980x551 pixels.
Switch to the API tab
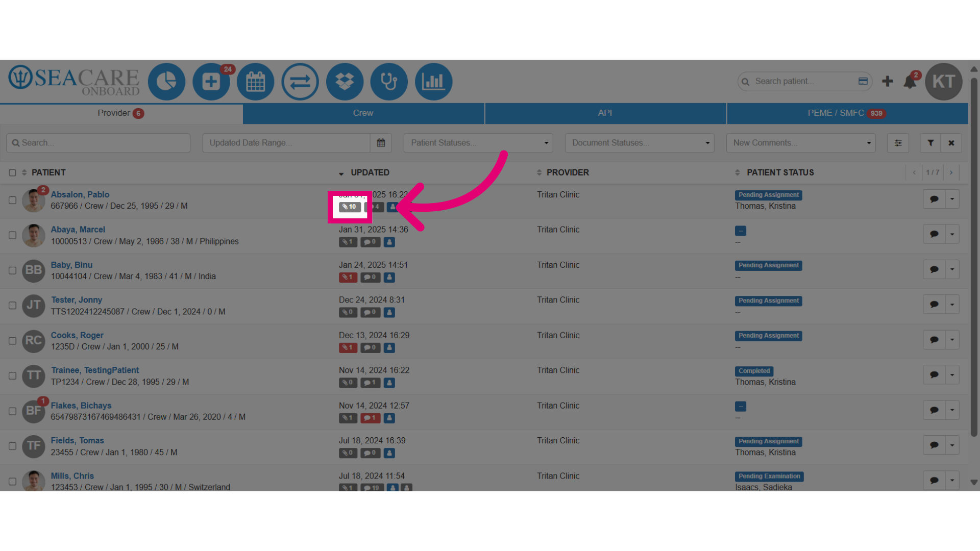pyautogui.click(x=605, y=113)
